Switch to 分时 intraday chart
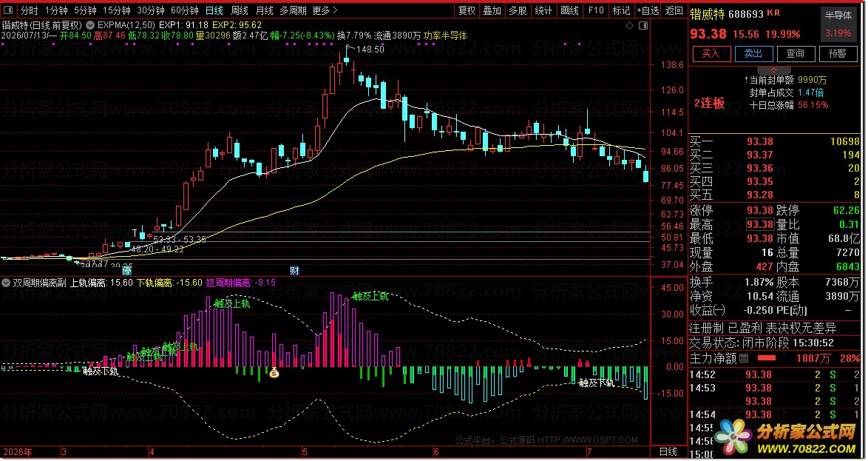The image size is (868, 461). tap(29, 10)
